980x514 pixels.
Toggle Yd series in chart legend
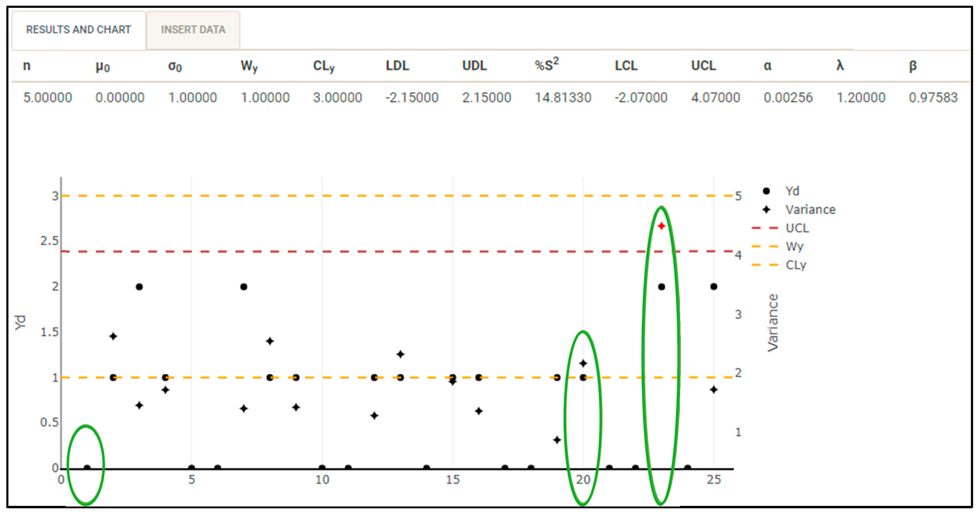pyautogui.click(x=792, y=191)
